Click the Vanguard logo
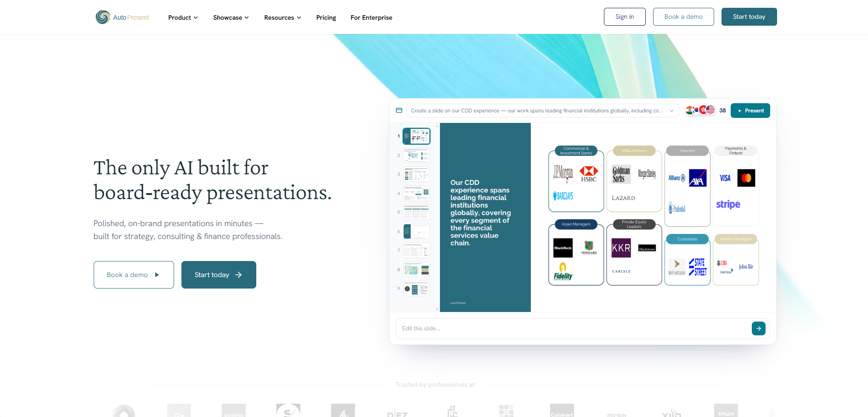868x417 pixels. [589, 248]
